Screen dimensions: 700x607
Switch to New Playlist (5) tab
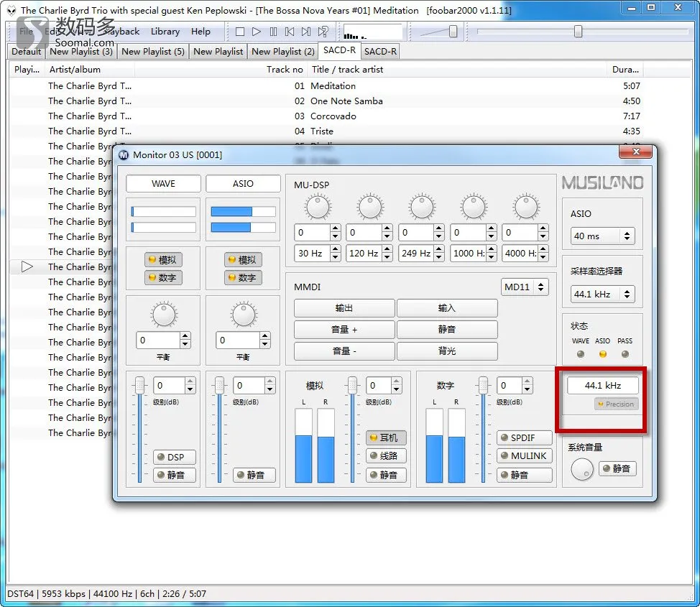click(x=152, y=51)
